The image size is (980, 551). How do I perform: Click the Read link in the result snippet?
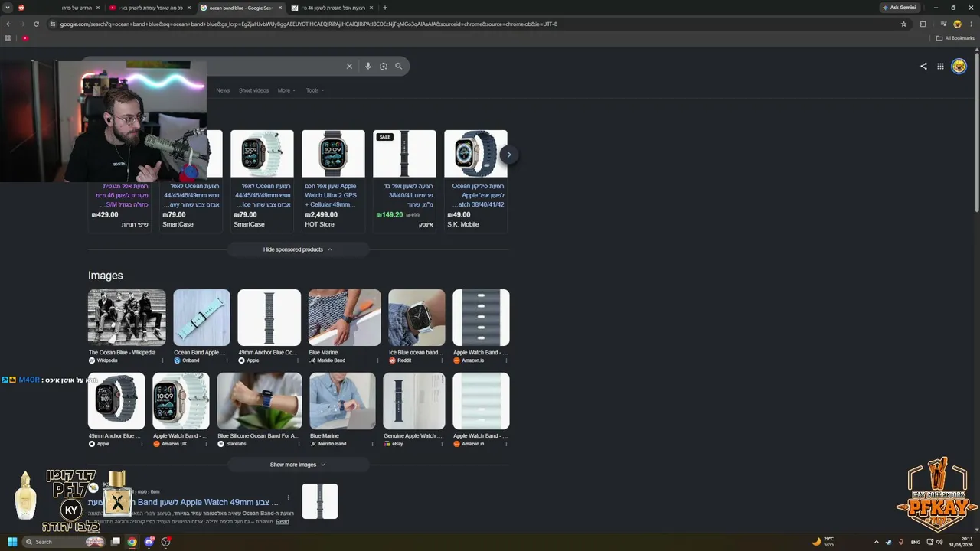pyautogui.click(x=283, y=522)
